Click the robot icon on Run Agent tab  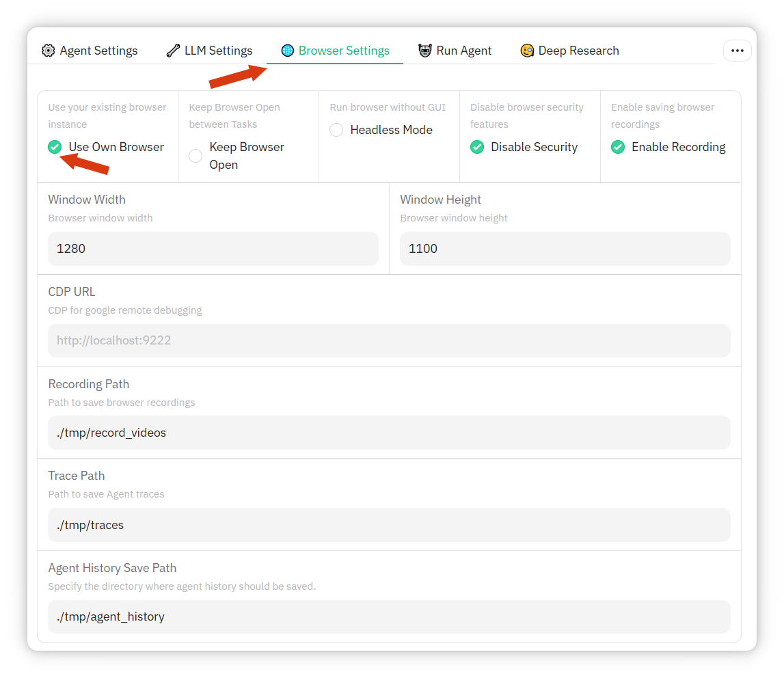coord(425,51)
